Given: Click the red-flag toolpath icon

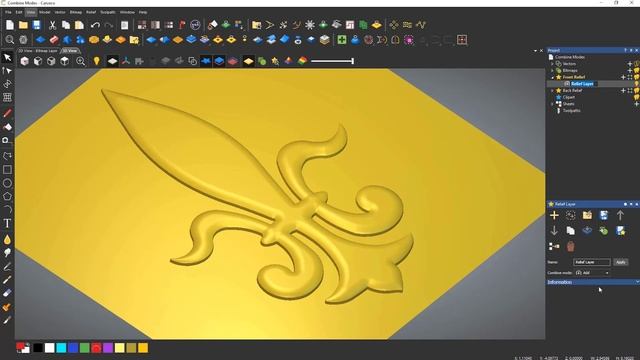Looking at the screenshot, I should pos(182,25).
